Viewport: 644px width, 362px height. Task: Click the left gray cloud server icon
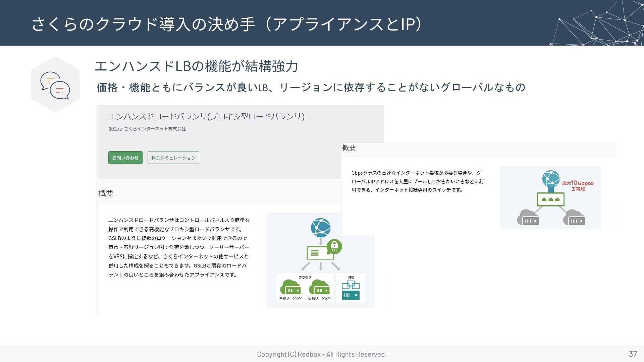click(x=528, y=217)
